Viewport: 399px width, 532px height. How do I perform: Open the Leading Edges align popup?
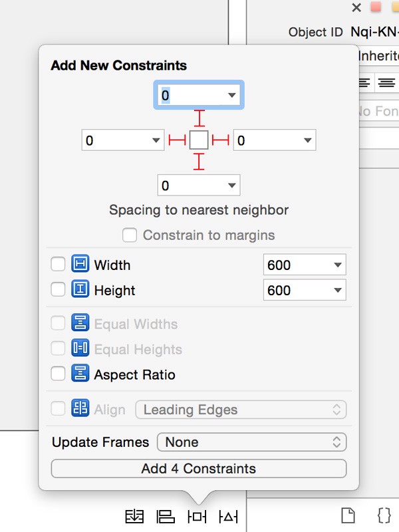click(241, 410)
